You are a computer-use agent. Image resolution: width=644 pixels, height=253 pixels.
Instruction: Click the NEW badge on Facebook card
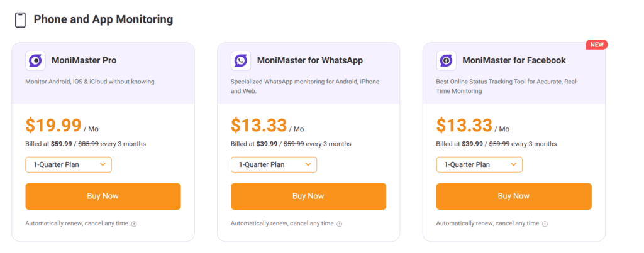tap(596, 45)
